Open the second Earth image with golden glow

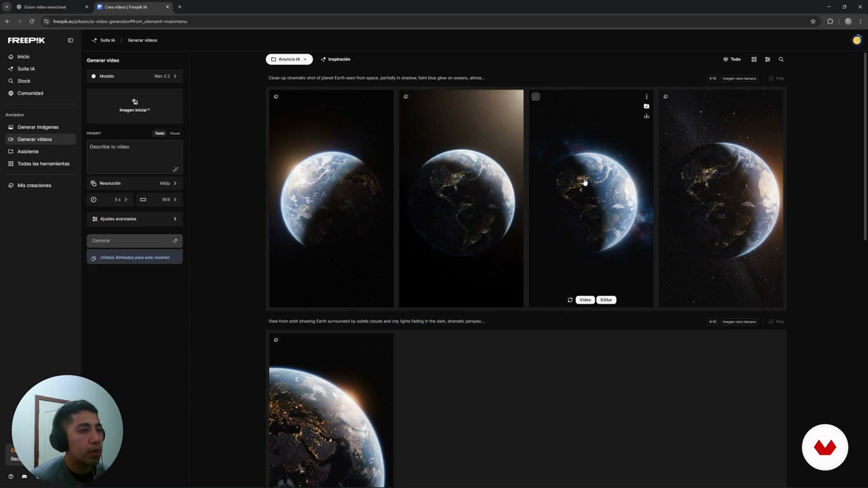coord(461,199)
